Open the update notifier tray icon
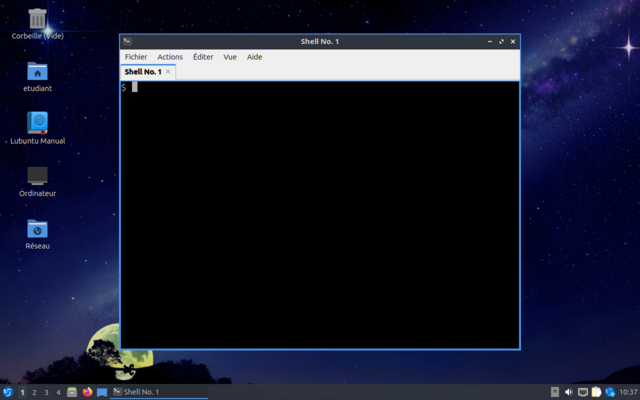 (610, 392)
